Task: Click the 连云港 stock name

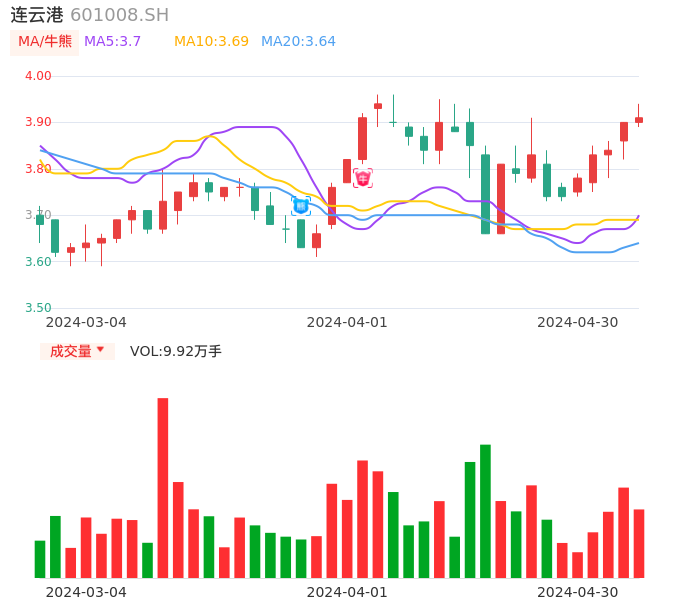Action: point(37,15)
